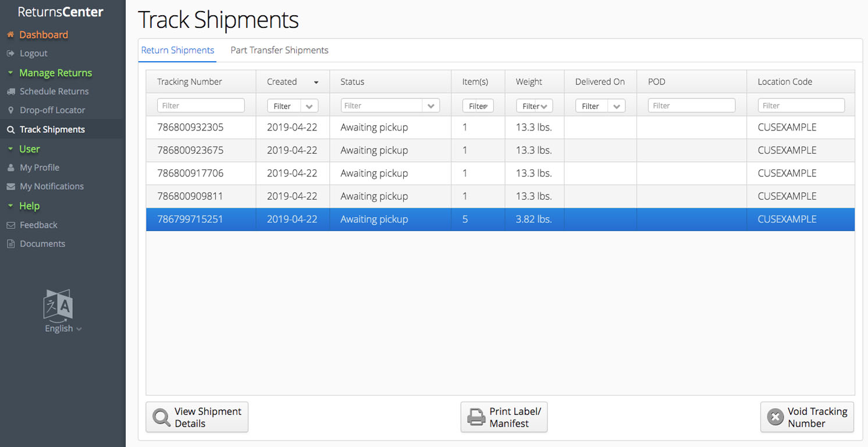Open the Documents link
The width and height of the screenshot is (868, 447).
[x=42, y=244]
